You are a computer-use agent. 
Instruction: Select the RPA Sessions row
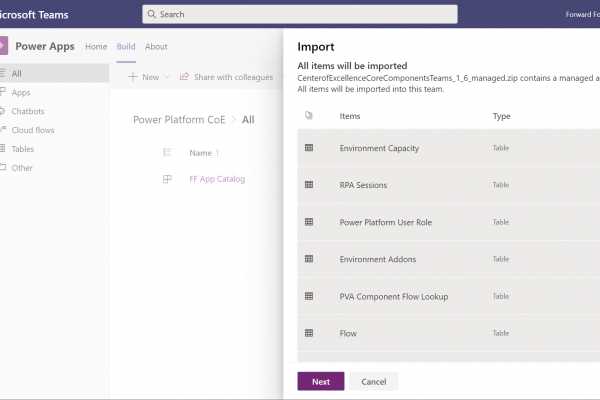(448, 185)
